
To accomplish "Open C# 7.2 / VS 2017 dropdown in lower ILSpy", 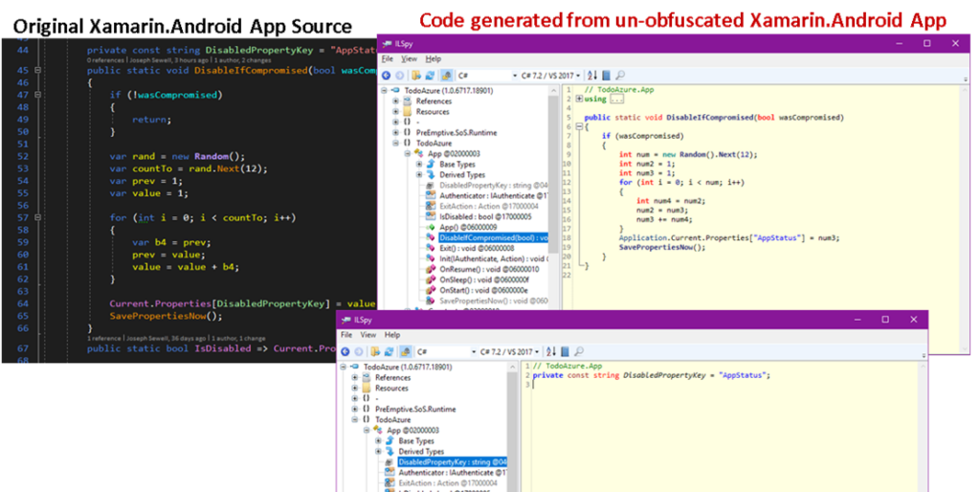I will (x=511, y=352).
